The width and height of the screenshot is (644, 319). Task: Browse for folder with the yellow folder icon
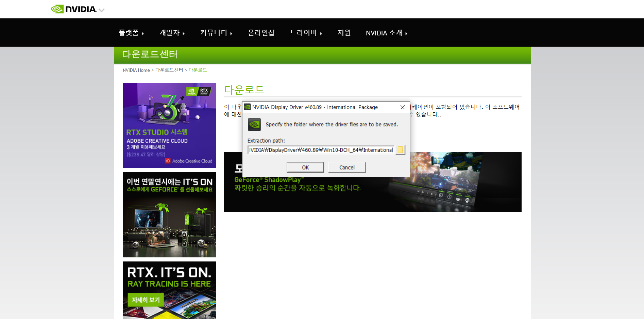(x=401, y=150)
